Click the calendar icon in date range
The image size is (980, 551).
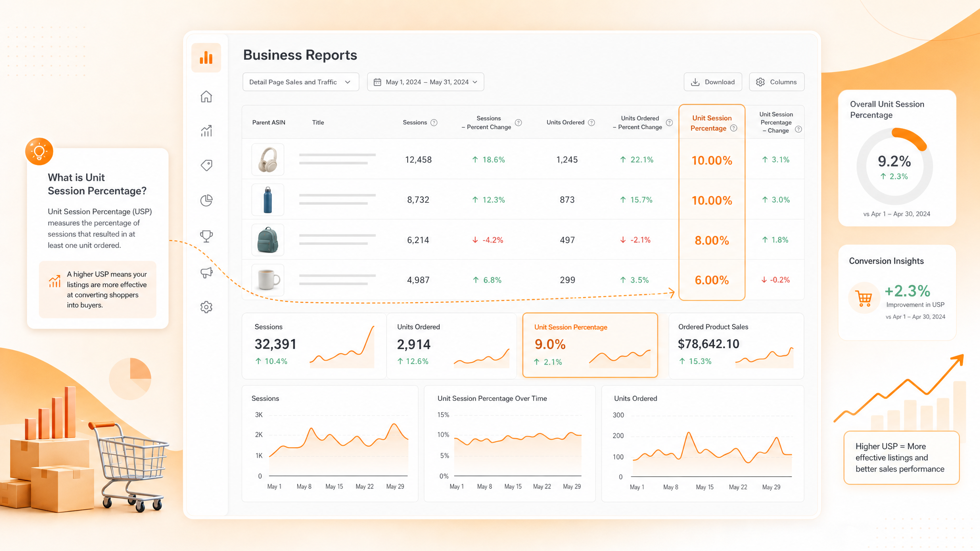378,82
